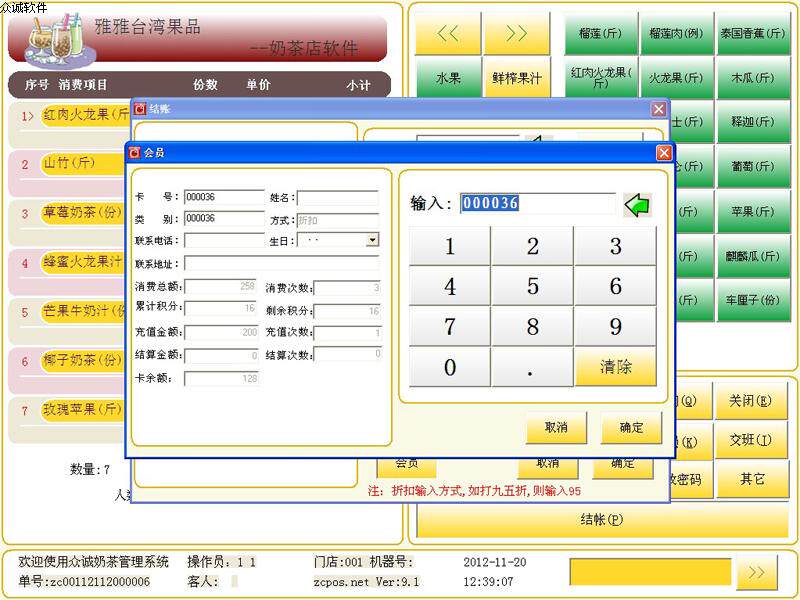
Task: Tap keypad digit 2
Action: (533, 246)
